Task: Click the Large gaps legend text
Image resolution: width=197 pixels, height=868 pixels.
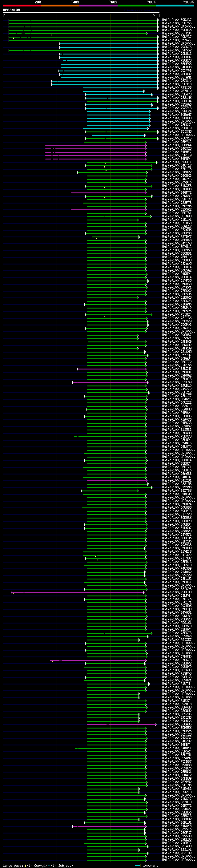Action: tap(37, 865)
